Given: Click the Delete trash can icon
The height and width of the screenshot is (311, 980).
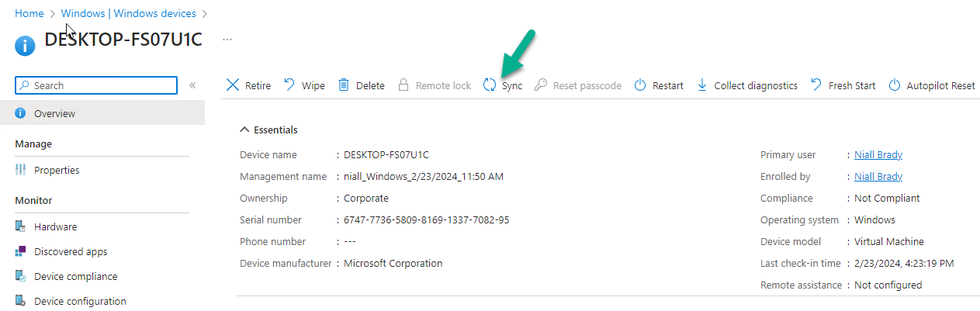Looking at the screenshot, I should [x=344, y=85].
